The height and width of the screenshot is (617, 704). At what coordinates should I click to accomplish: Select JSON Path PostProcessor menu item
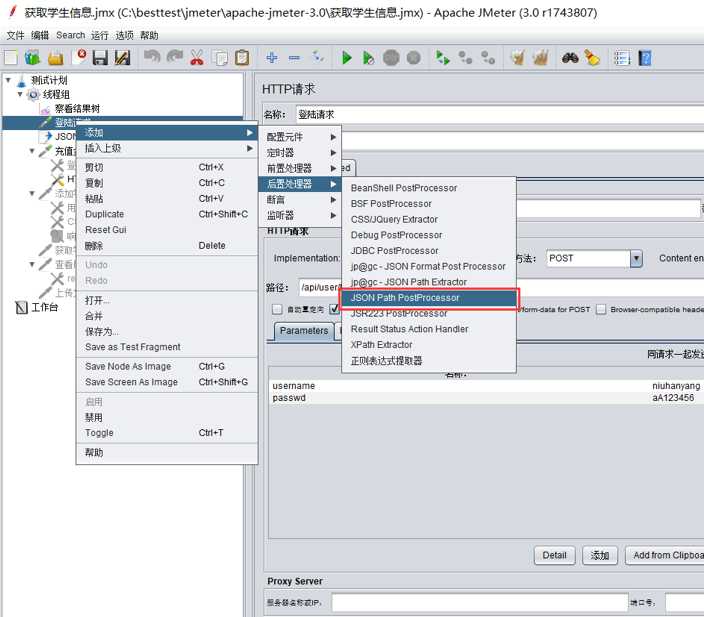pos(429,298)
